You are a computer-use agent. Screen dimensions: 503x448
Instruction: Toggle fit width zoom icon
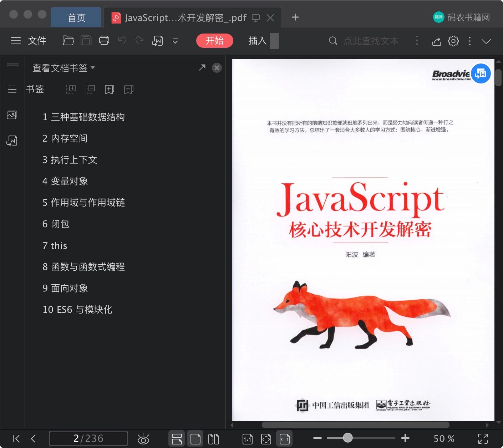point(285,439)
